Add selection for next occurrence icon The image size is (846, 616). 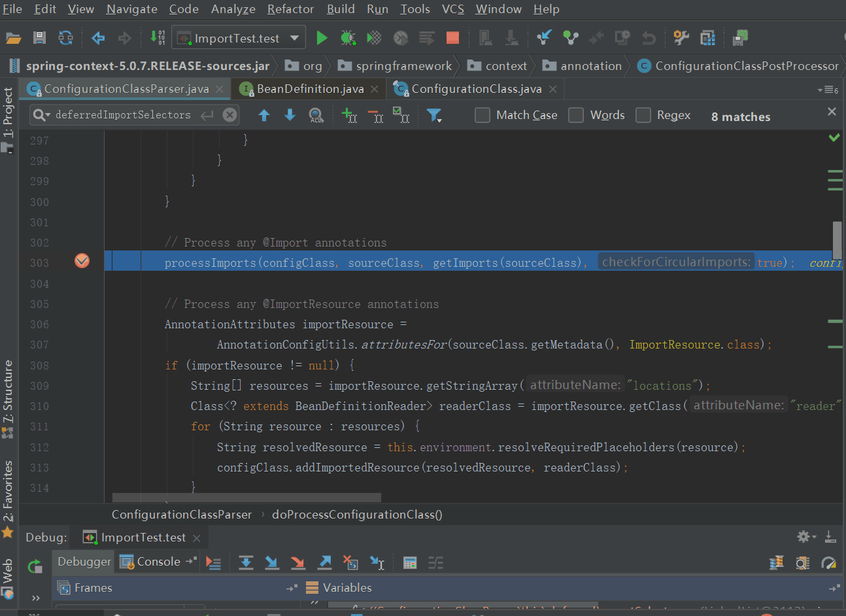tap(349, 116)
